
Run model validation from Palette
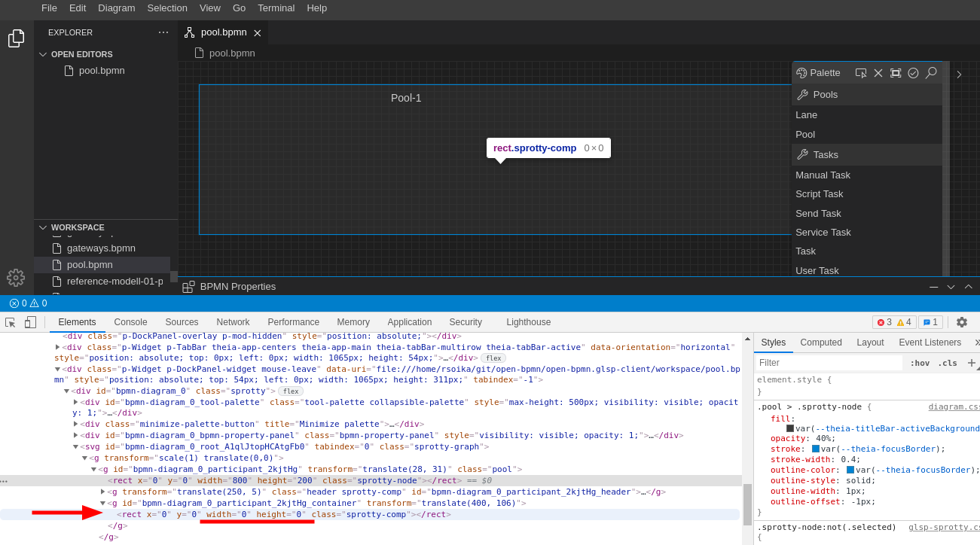913,73
